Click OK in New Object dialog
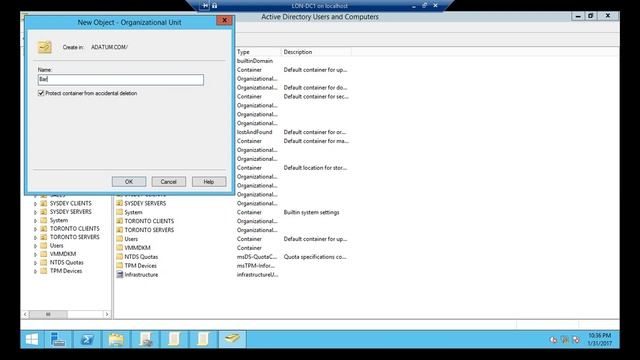Screen dimensions: 640x360 pos(129,182)
